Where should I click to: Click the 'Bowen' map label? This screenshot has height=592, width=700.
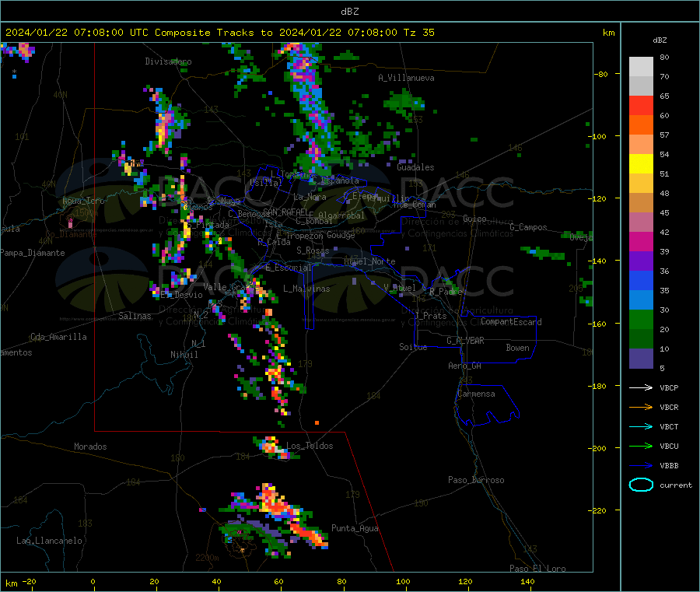[x=517, y=348]
